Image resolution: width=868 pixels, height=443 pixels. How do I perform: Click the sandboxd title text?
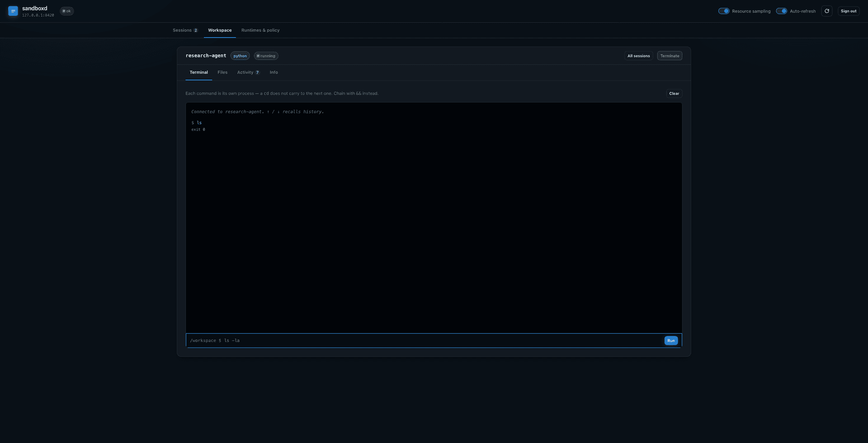click(35, 9)
